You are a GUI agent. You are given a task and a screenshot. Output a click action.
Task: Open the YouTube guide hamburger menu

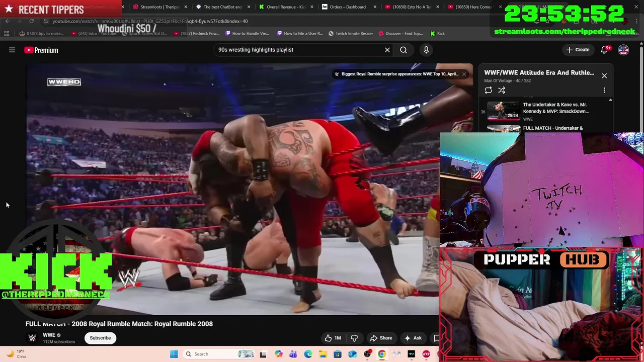(12, 50)
